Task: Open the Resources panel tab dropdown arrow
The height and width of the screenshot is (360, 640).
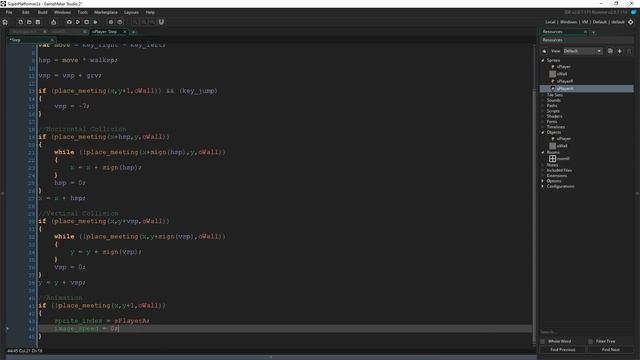Action: pos(593,32)
